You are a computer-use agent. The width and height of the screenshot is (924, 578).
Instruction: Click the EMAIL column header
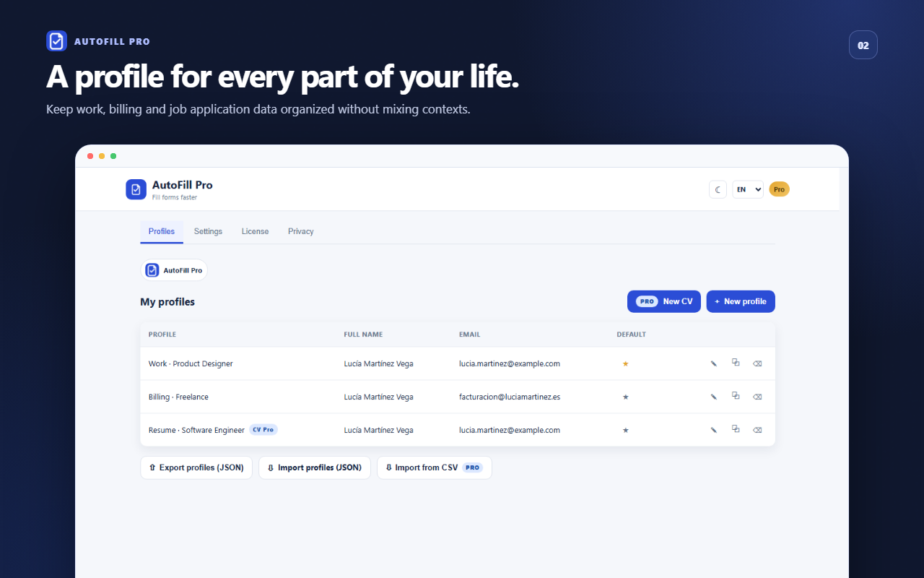tap(469, 335)
